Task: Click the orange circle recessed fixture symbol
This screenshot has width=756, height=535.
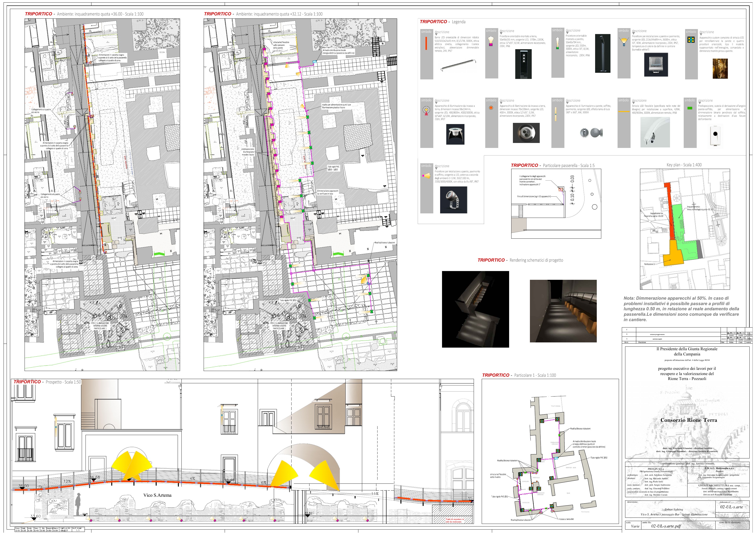Action: pos(491,108)
